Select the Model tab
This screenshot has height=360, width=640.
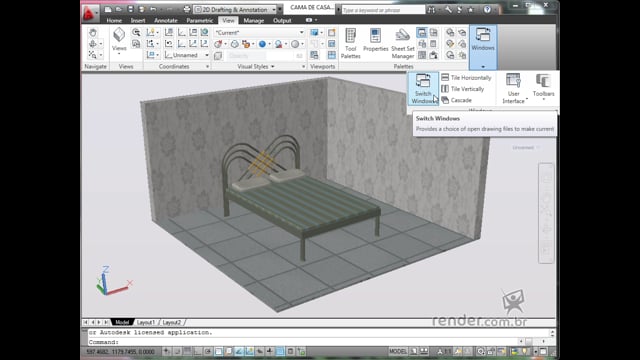pyautogui.click(x=122, y=322)
